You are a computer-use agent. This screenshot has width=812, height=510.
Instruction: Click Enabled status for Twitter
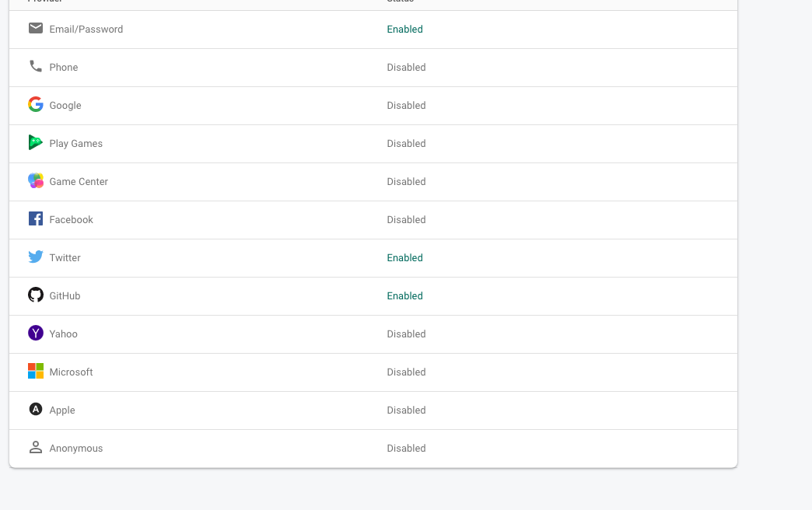coord(405,258)
